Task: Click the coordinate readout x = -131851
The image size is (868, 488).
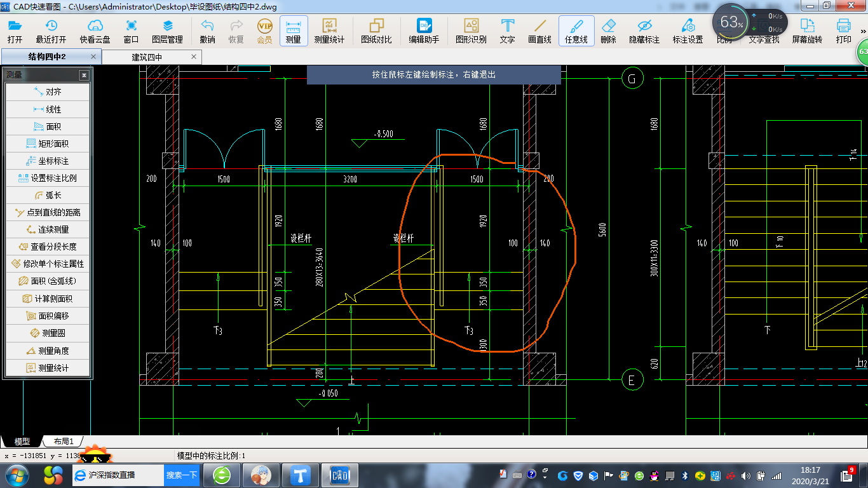Action: (43, 456)
